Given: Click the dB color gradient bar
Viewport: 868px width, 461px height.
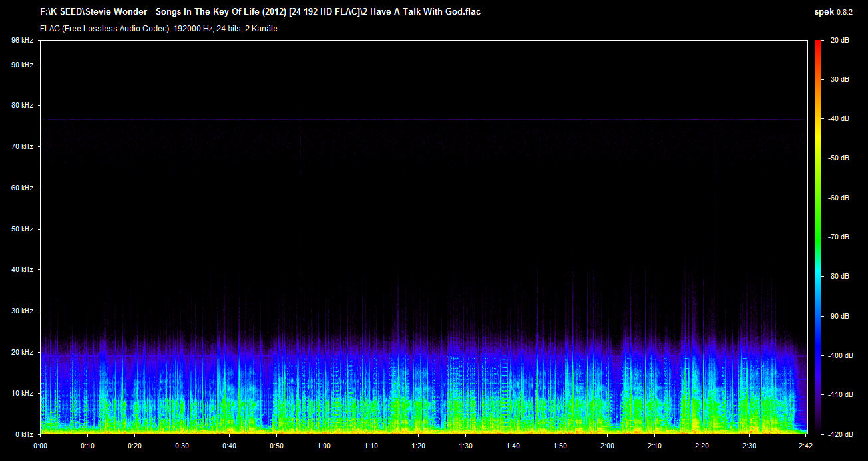Looking at the screenshot, I should click(x=817, y=237).
